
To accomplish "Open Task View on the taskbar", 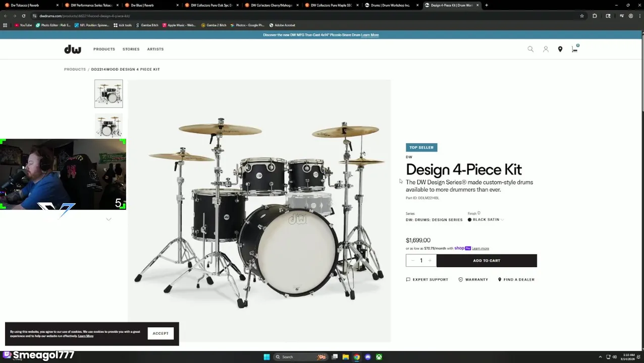I will (335, 357).
